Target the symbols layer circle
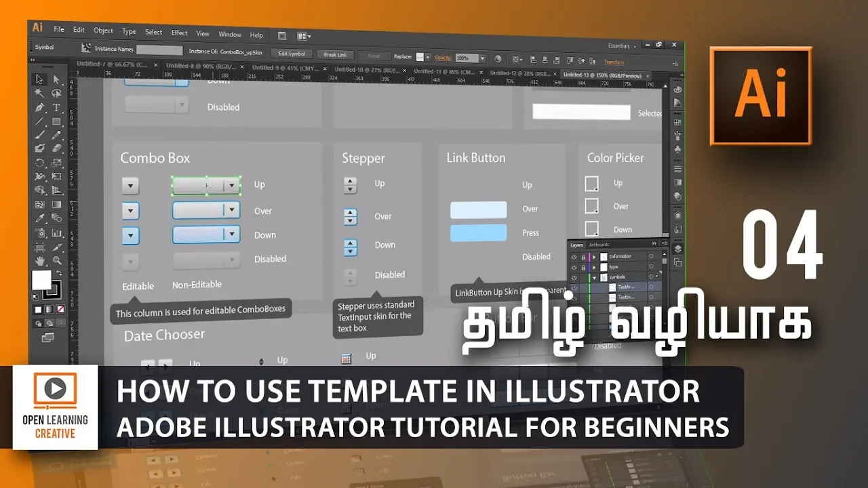The image size is (868, 488). 651,277
